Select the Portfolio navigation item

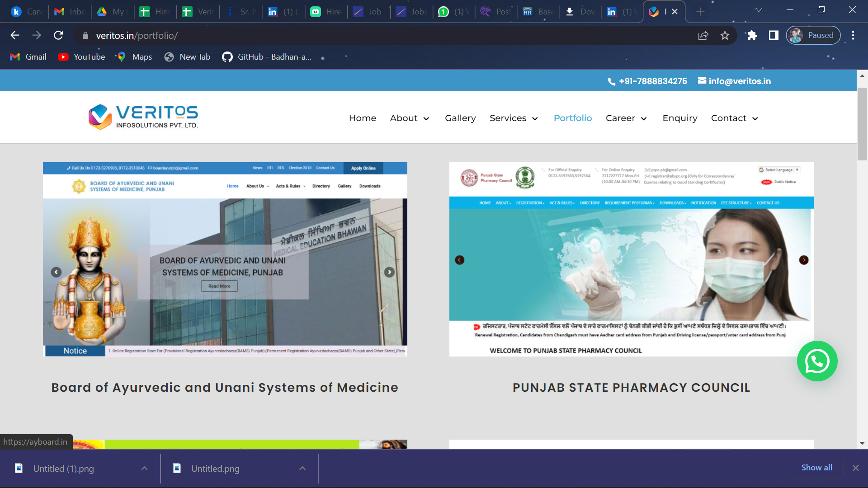[x=573, y=118]
